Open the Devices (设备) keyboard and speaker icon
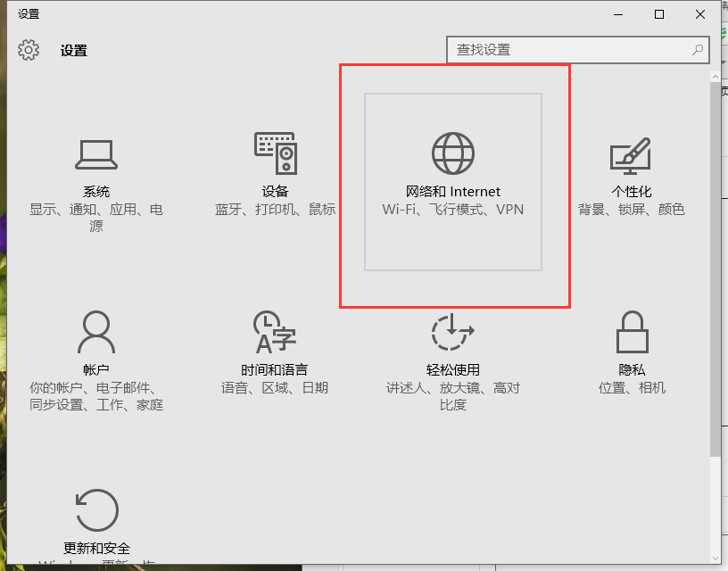Screen dimensions: 728x571 pos(275,153)
